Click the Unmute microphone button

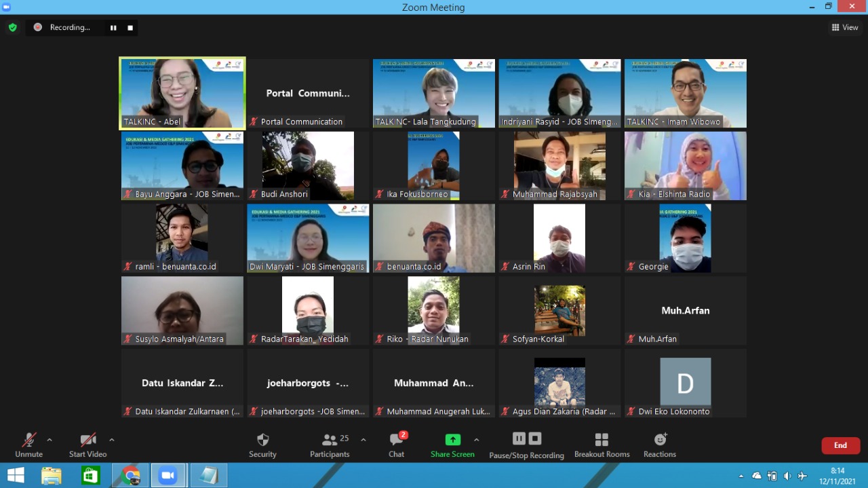pyautogui.click(x=28, y=445)
